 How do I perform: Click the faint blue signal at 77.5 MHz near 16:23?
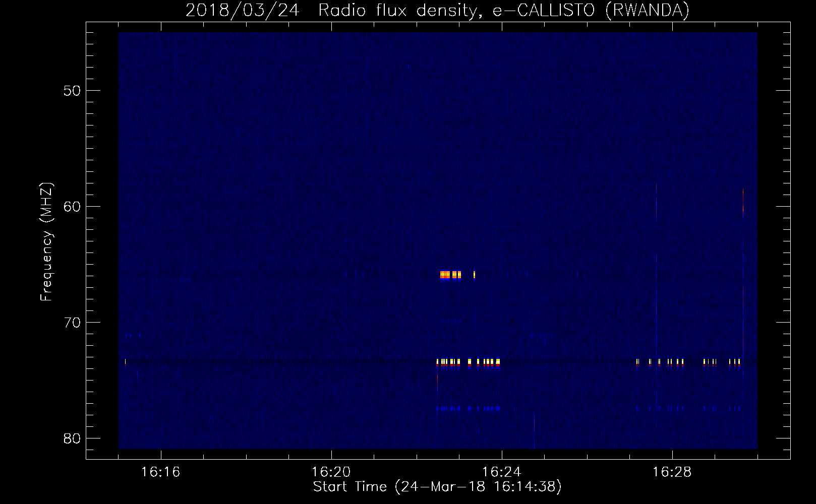tap(468, 408)
